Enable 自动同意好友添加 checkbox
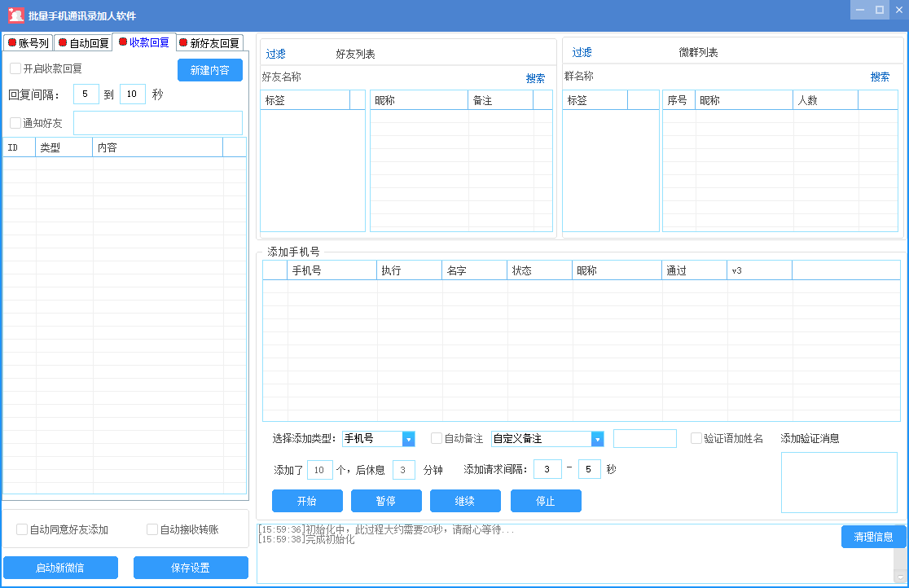 pyautogui.click(x=22, y=529)
